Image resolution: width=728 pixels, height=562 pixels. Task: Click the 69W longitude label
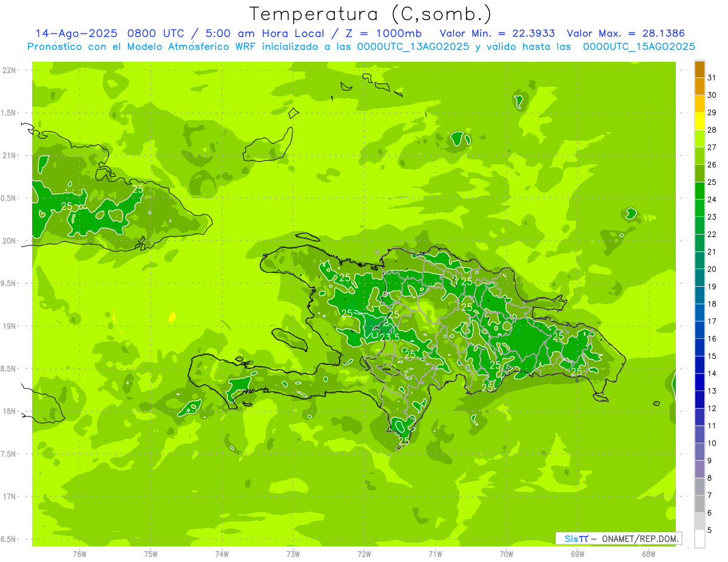pyautogui.click(x=578, y=554)
